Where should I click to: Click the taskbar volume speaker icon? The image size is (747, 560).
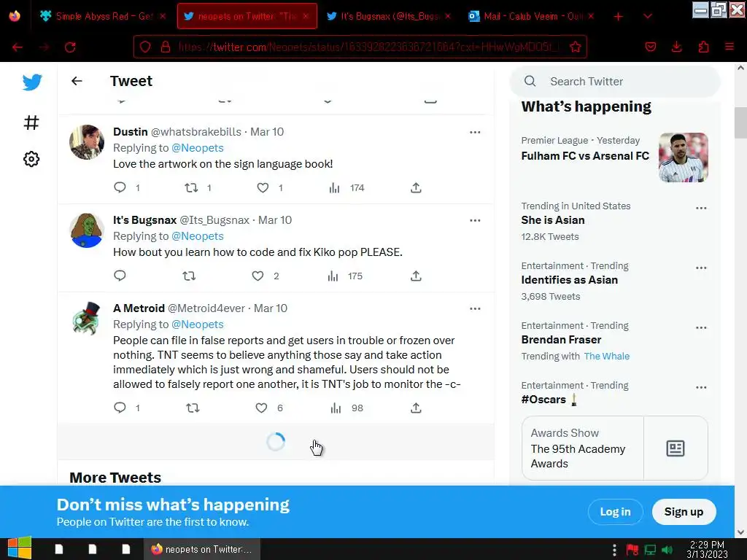(x=667, y=550)
